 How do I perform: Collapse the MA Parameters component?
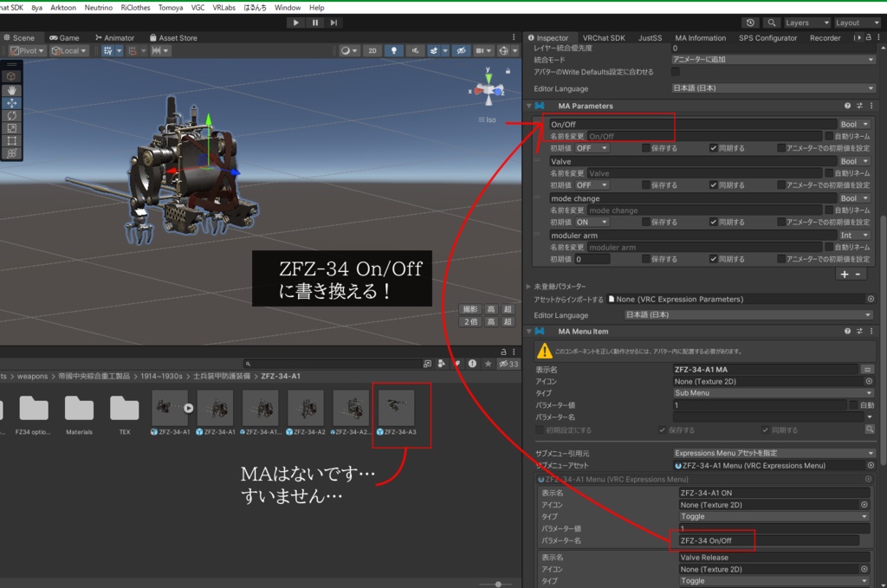(529, 106)
